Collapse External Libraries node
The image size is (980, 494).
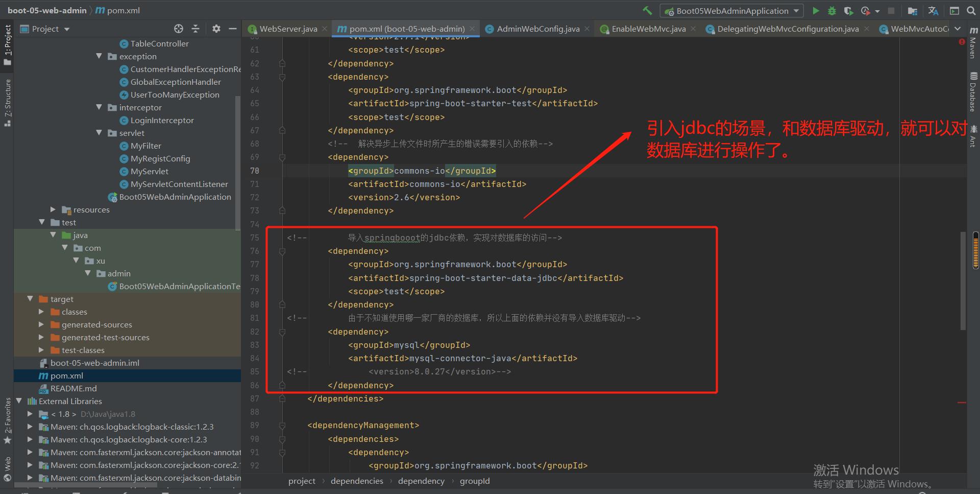(x=19, y=401)
